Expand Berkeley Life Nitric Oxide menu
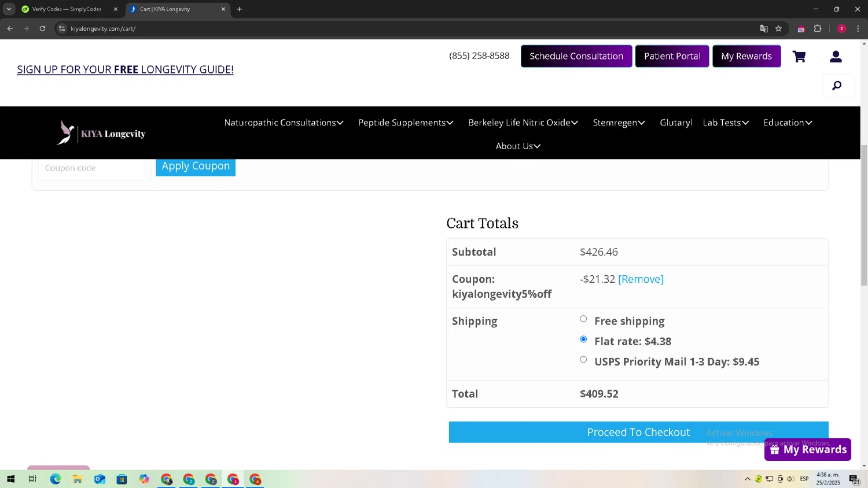Image resolution: width=868 pixels, height=488 pixels. coord(523,123)
